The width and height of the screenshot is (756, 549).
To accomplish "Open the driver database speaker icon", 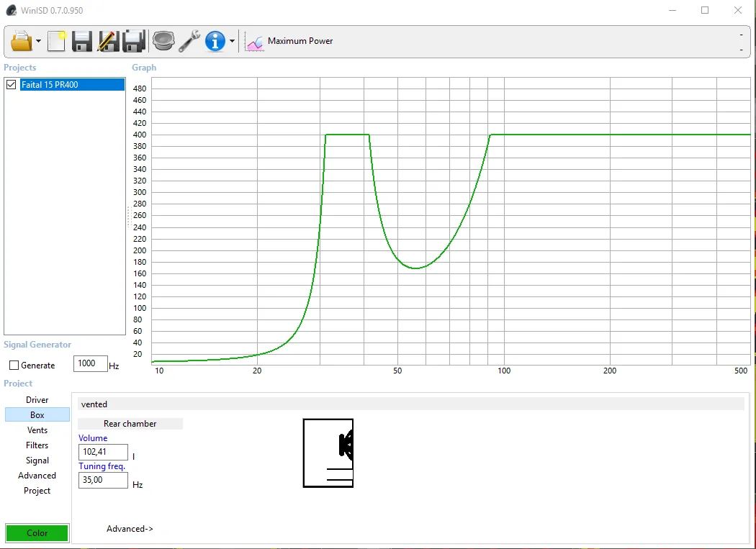I will tap(163, 41).
